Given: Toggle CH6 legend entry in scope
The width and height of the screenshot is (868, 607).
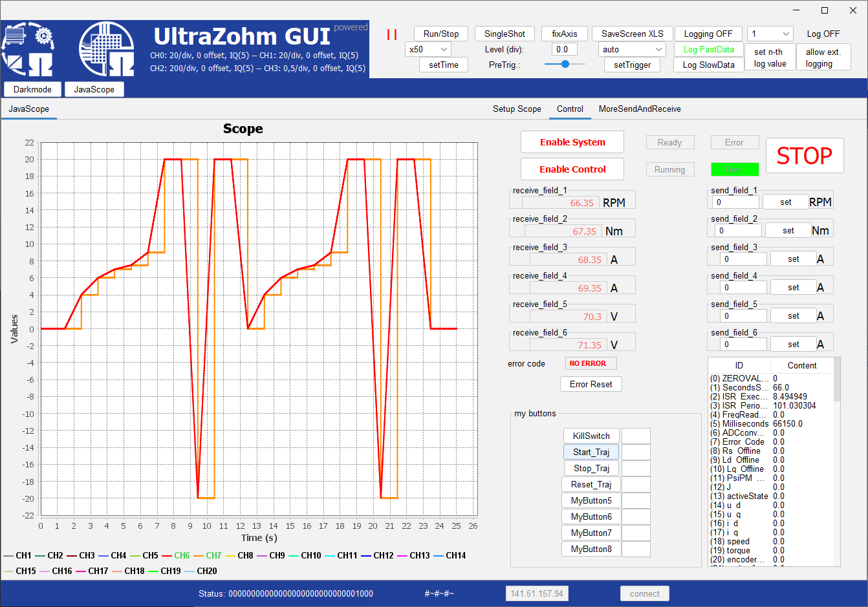Looking at the screenshot, I should (176, 555).
